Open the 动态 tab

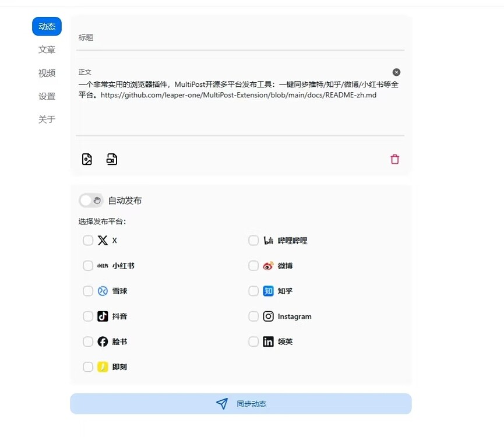pos(47,26)
